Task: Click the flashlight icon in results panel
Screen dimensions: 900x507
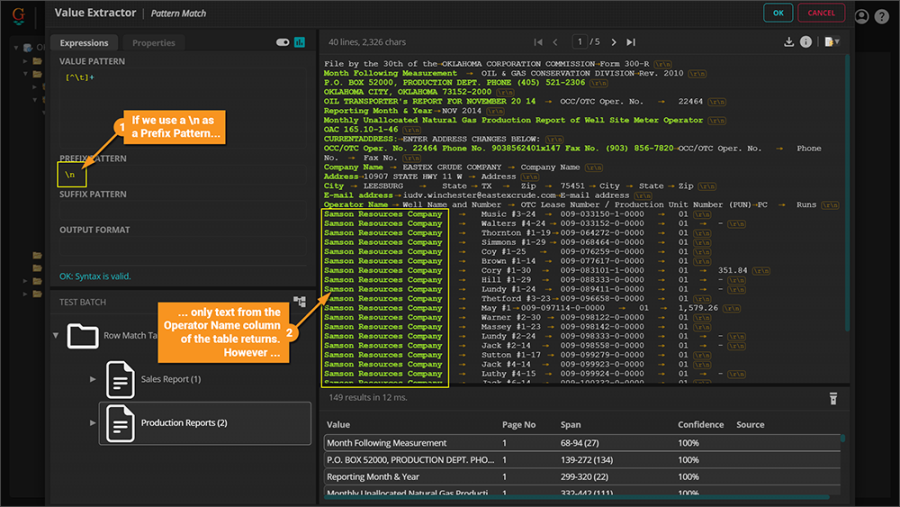Action: 833,398
